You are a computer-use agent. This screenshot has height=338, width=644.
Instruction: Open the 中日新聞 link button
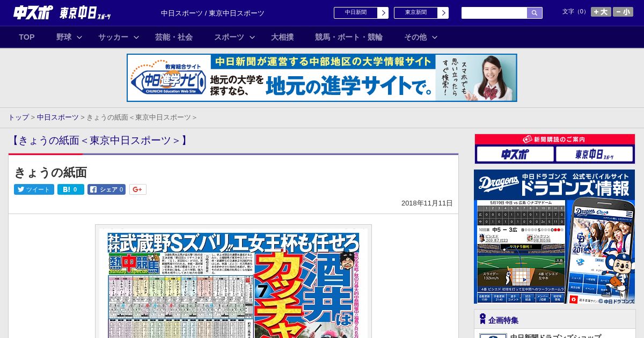(361, 13)
